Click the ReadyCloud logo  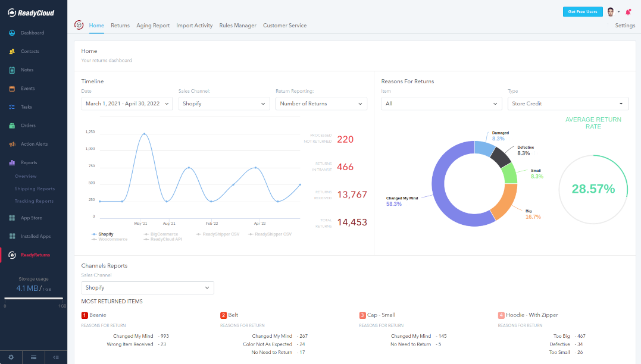[31, 12]
